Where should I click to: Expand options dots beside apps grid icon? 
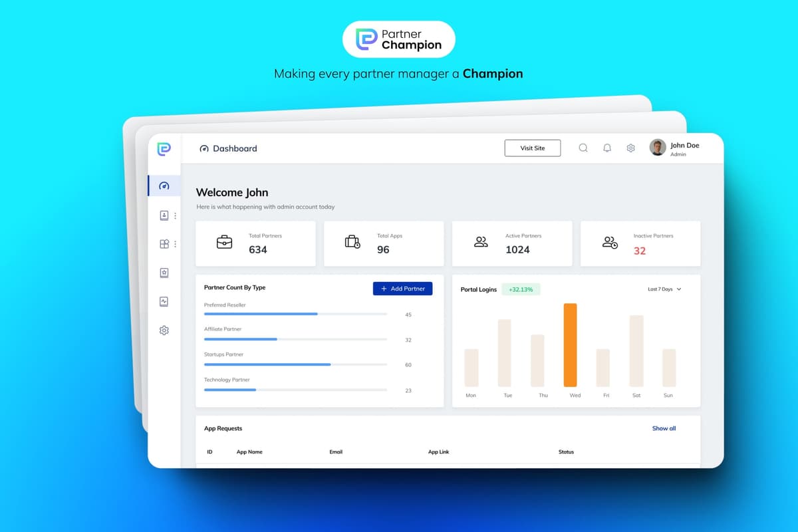coord(176,244)
